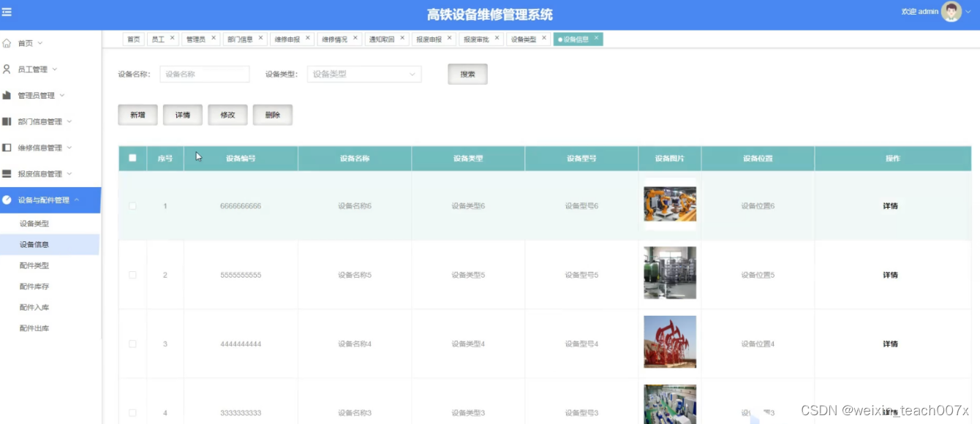Expand the 管理员管理 sidebar menu
This screenshot has width=980, height=424.
coord(62,95)
